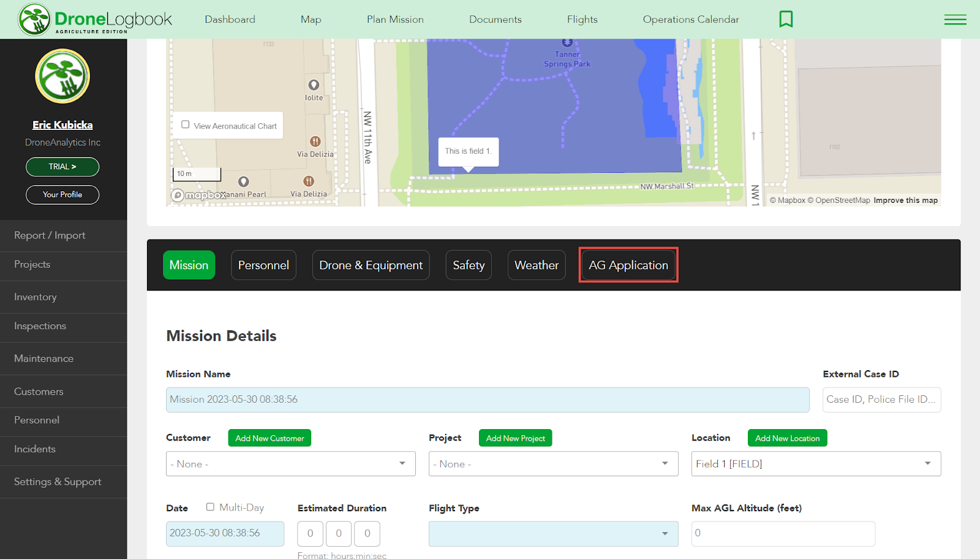
Task: Click the TRIAL > button
Action: pos(62,167)
